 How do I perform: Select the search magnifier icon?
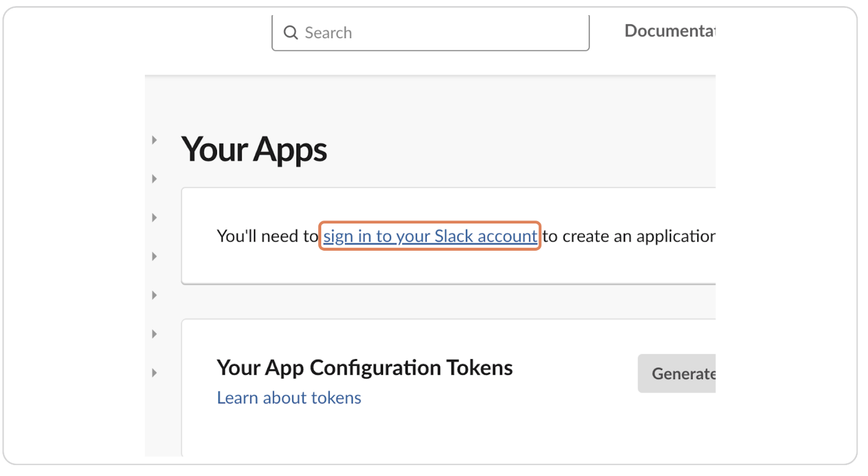(x=291, y=32)
